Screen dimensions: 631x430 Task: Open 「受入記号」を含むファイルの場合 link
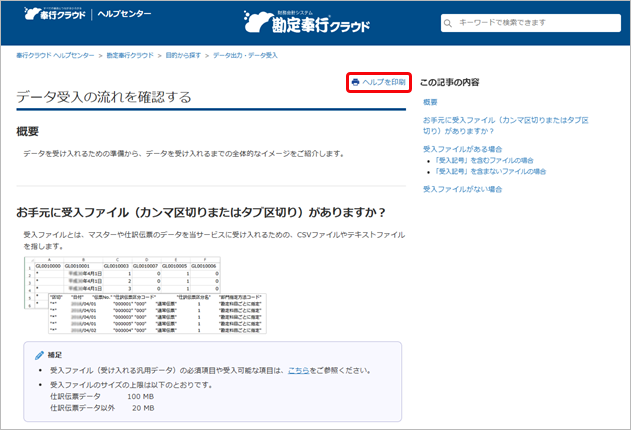[x=484, y=160]
